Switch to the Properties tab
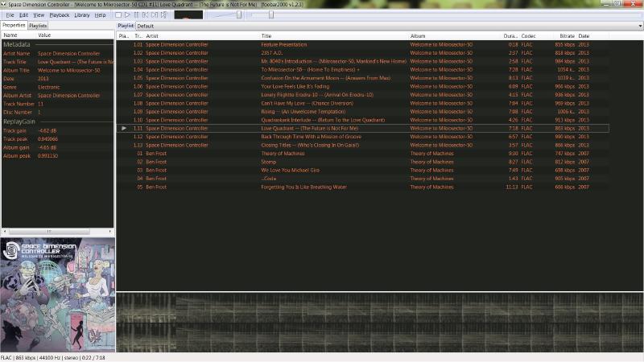Image resolution: width=644 pixels, height=362 pixels. [x=14, y=25]
